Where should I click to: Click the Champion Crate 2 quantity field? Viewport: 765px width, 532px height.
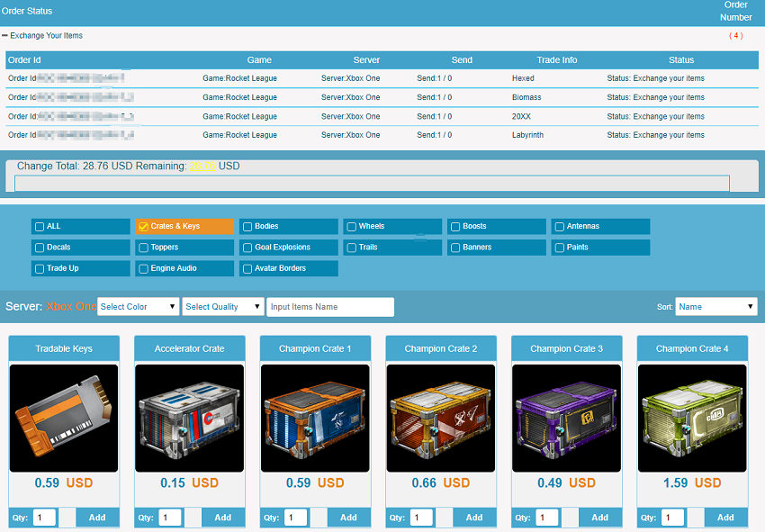coord(421,518)
